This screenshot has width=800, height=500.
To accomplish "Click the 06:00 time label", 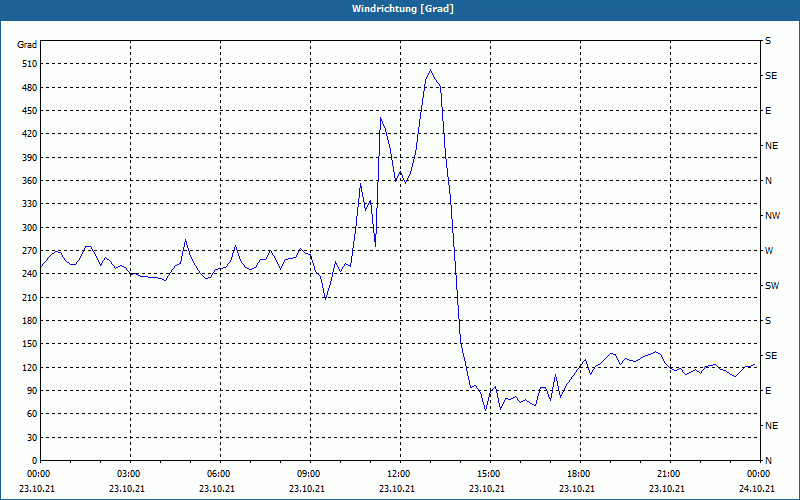I will click(220, 473).
